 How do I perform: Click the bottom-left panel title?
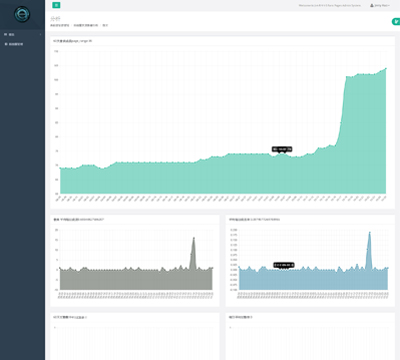[x=70, y=317]
